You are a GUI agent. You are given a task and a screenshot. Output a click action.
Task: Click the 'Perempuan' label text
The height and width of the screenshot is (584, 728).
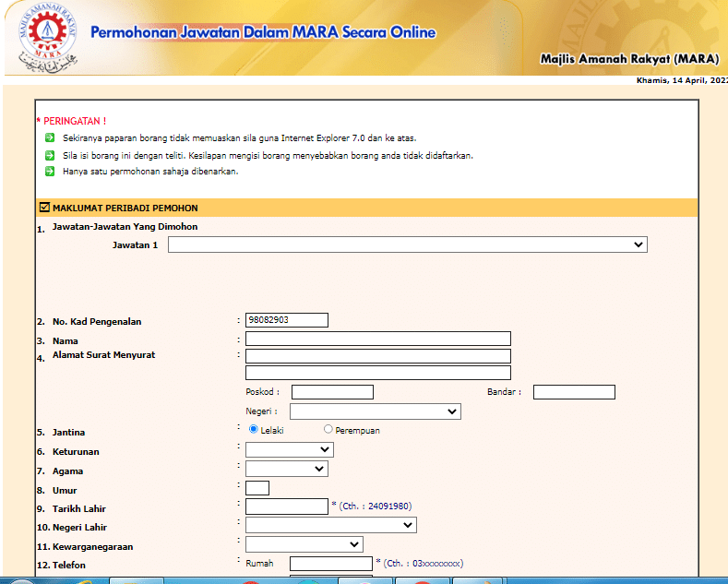point(357,431)
